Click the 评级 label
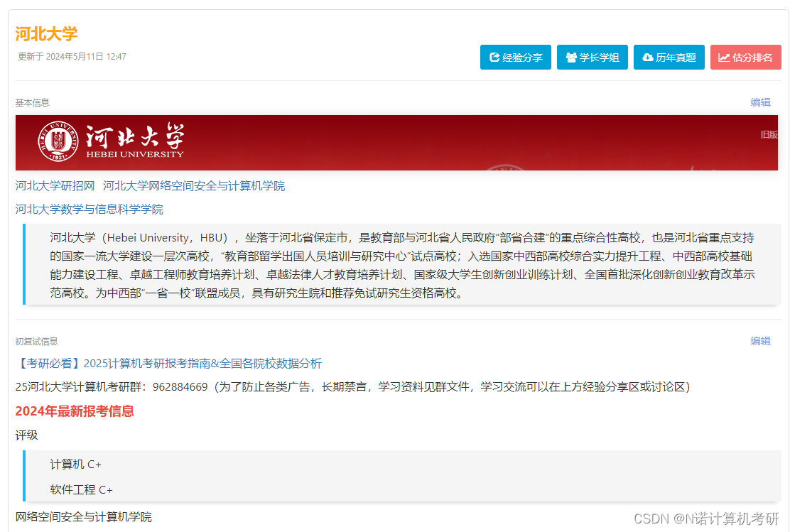The height and width of the screenshot is (532, 790). [27, 435]
